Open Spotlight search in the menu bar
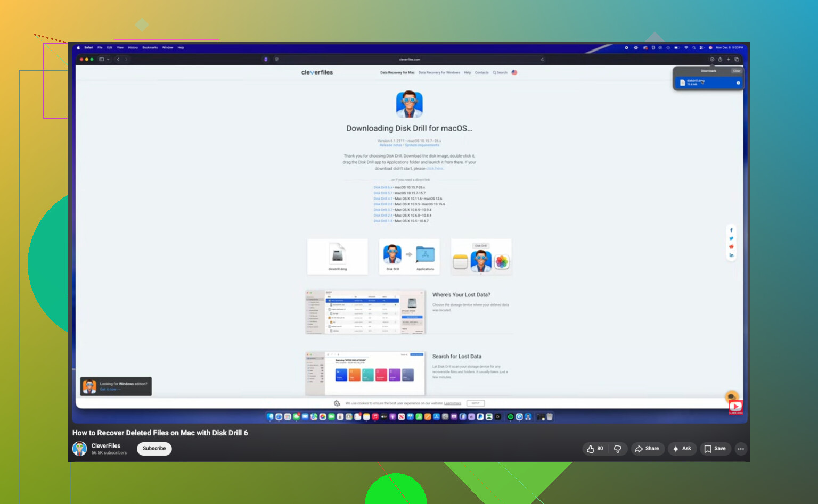 coord(694,47)
